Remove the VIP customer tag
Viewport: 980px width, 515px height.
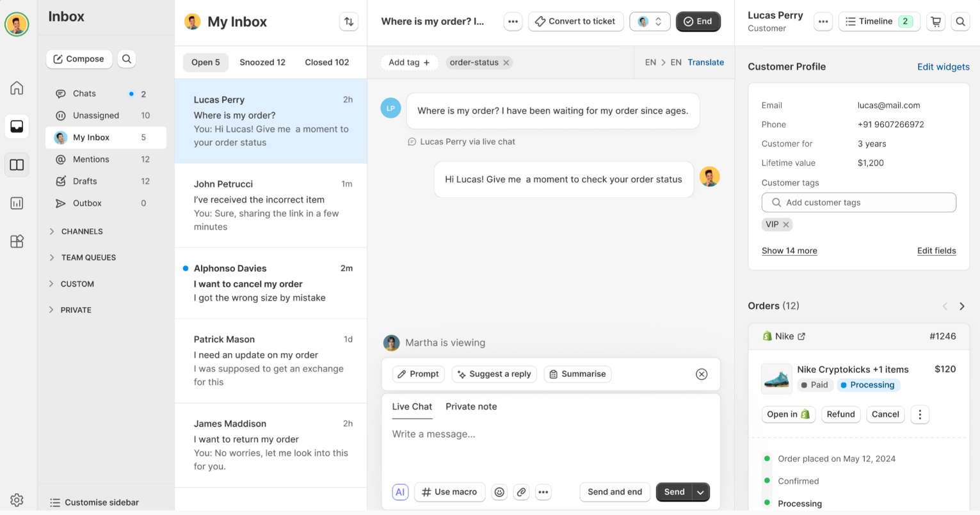[786, 225]
